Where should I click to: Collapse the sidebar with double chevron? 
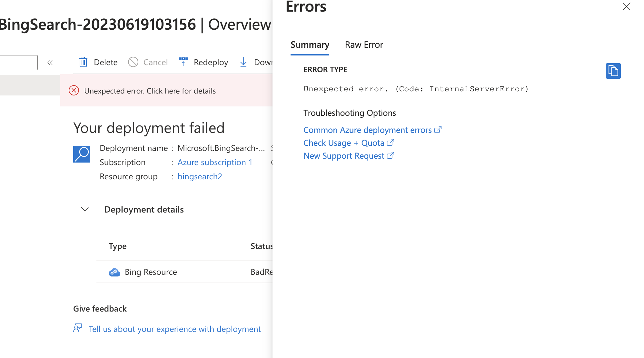(50, 63)
